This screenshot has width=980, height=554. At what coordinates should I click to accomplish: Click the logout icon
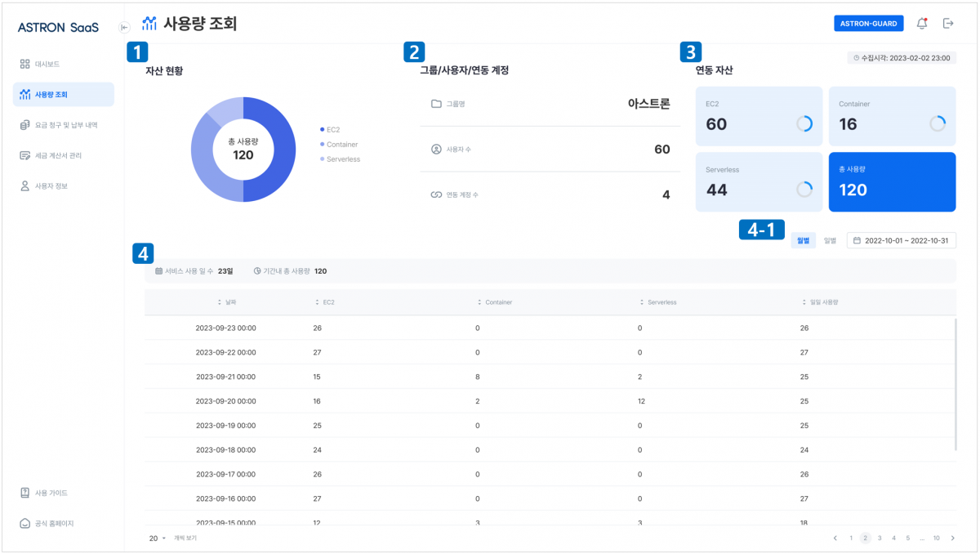click(948, 23)
